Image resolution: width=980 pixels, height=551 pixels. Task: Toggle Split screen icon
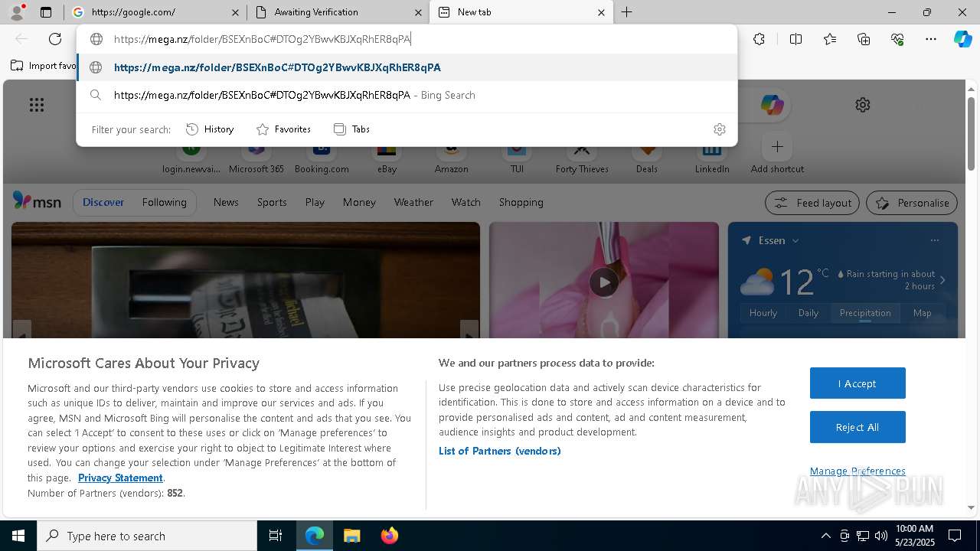[x=795, y=39]
